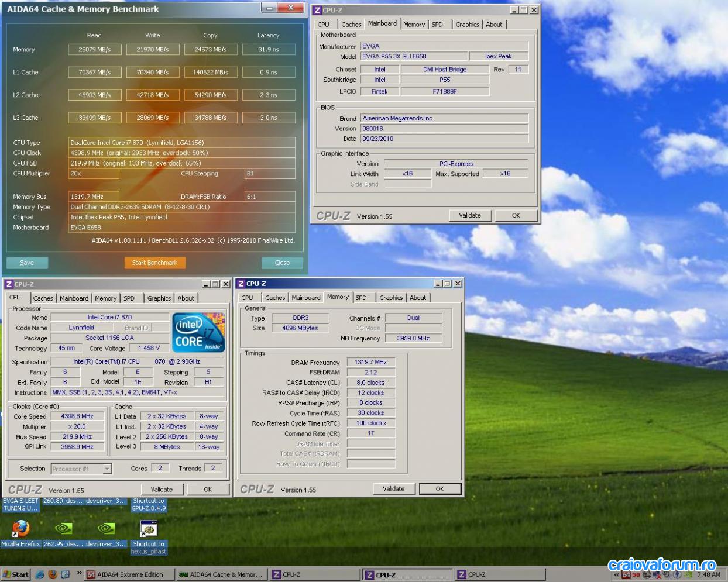Click the Code Name field 'Lynnfield'

pos(81,328)
